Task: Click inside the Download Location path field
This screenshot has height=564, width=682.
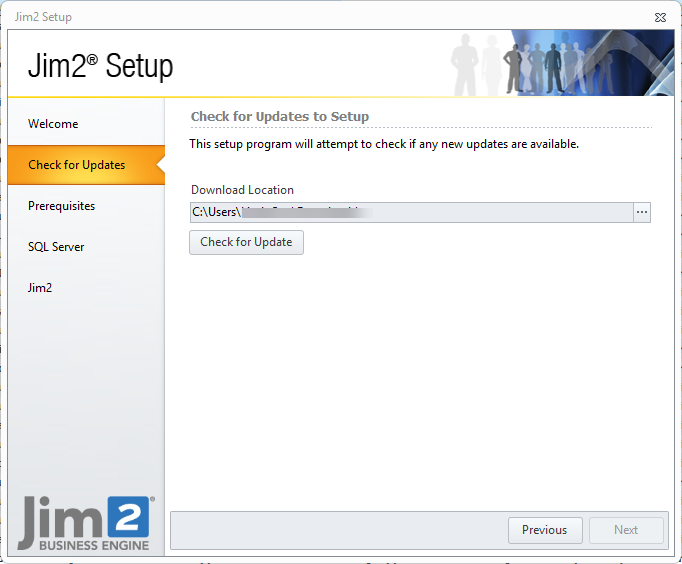Action: coord(411,212)
